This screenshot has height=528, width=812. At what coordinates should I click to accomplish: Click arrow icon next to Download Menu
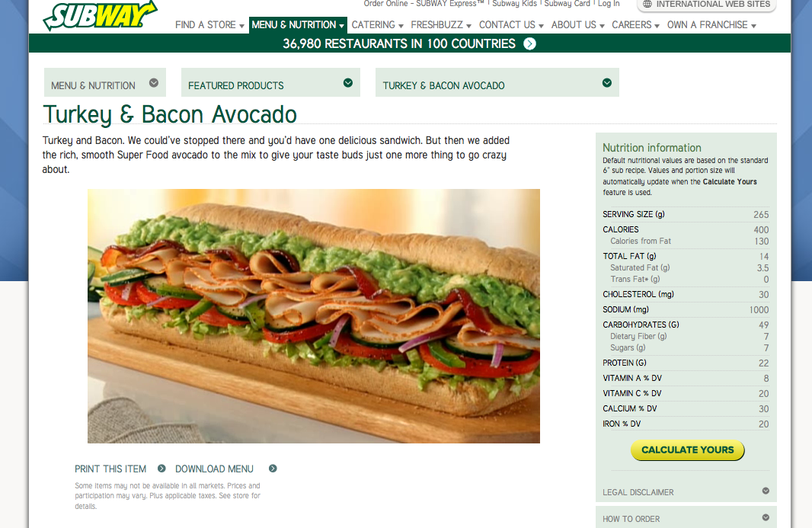point(273,469)
